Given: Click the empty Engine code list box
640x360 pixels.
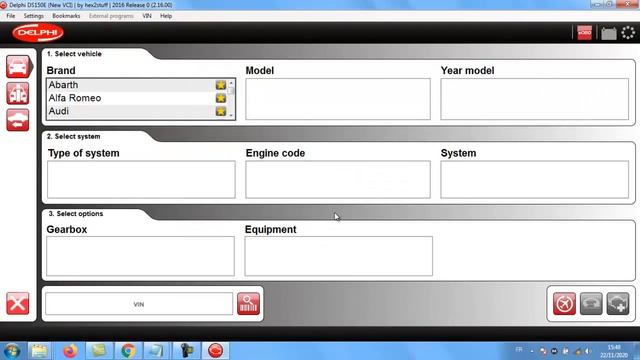Looking at the screenshot, I should point(338,180).
